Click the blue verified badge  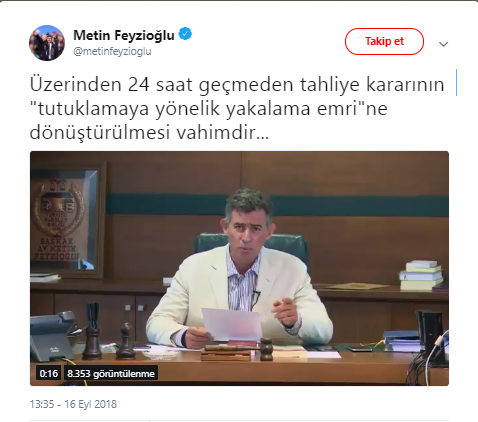pos(185,34)
